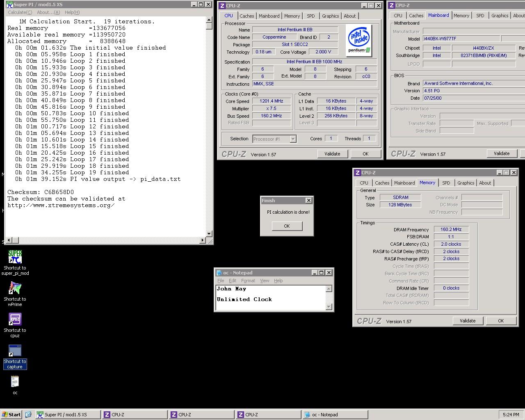Open the Processor #1 selection dropdown

[293, 139]
